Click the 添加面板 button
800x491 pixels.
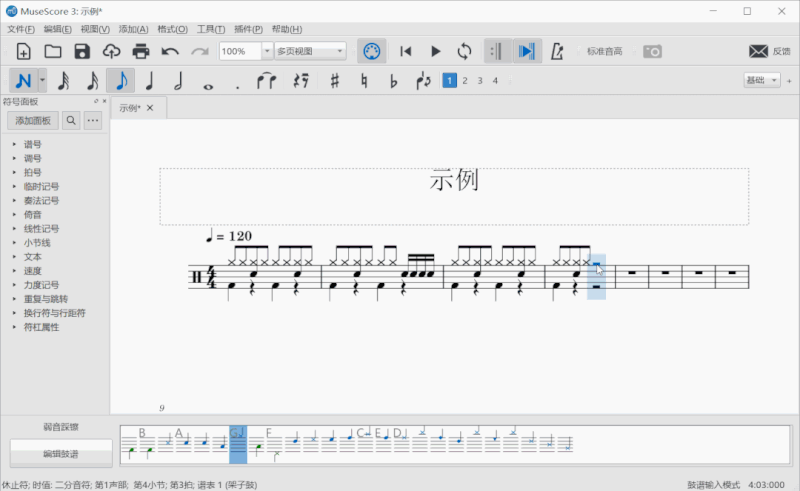(x=33, y=120)
